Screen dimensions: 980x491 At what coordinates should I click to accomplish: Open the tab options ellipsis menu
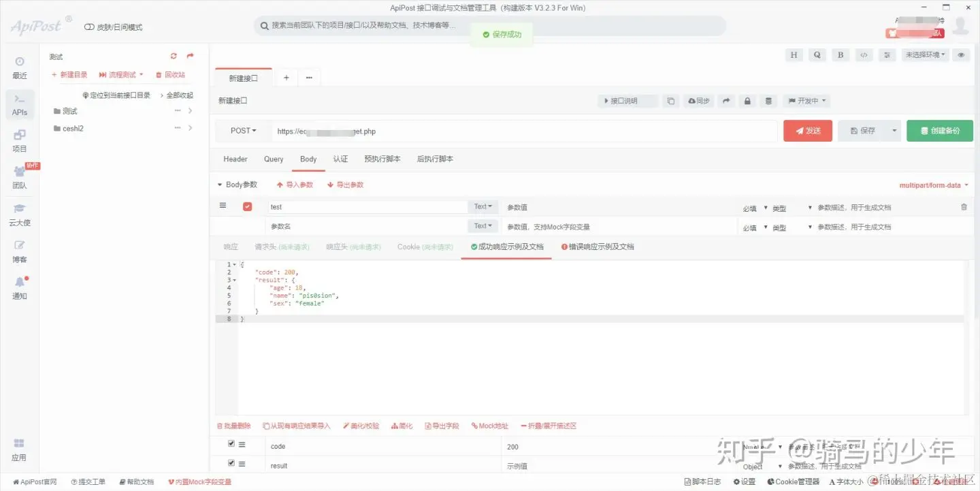click(309, 78)
